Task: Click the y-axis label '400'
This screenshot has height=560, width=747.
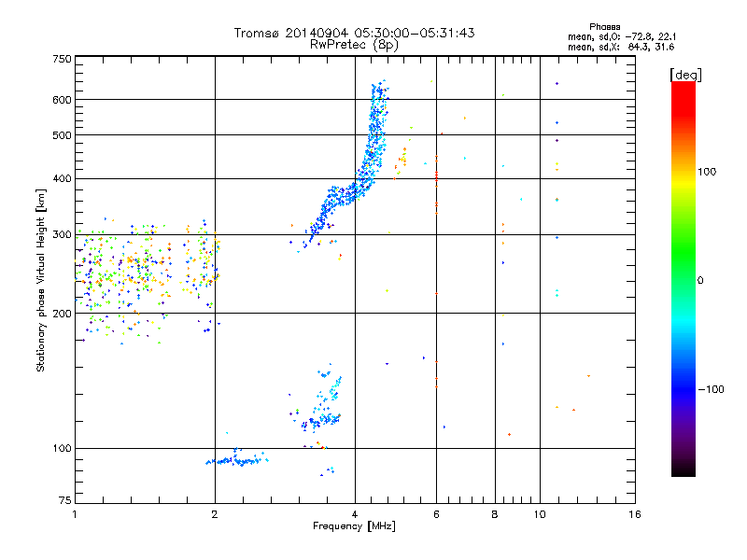Action: coord(62,178)
